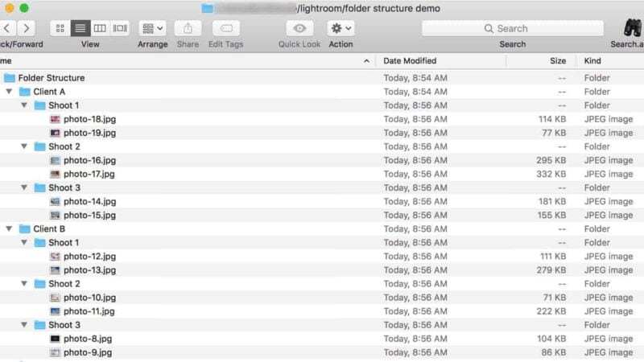The width and height of the screenshot is (644, 362).
Task: Switch to icon grid view
Action: coord(60,28)
